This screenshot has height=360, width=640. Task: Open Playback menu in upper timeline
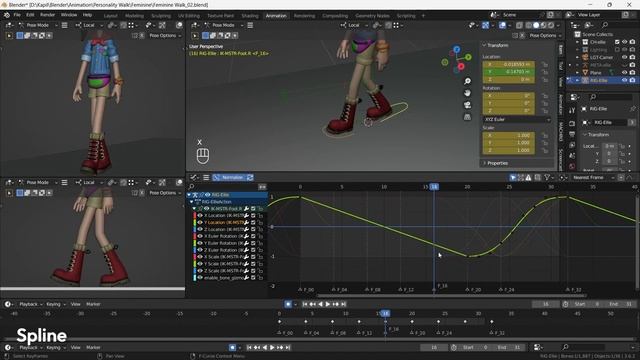[30, 304]
